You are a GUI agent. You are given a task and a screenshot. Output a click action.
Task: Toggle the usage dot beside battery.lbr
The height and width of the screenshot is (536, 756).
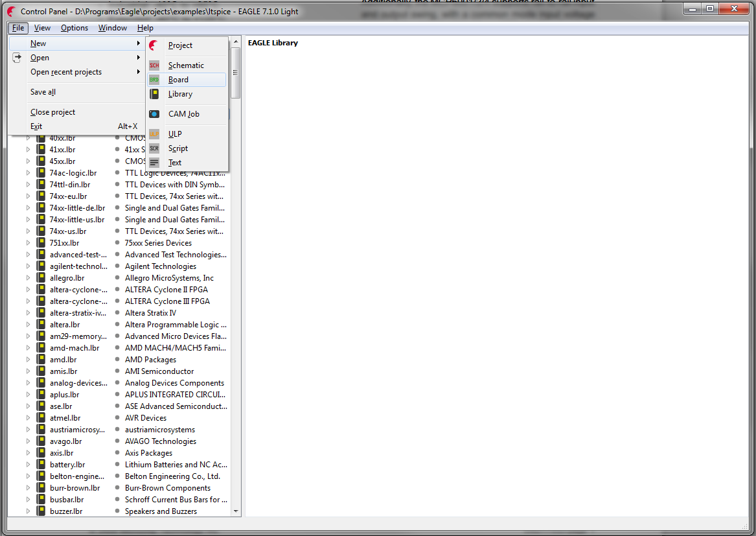pos(118,464)
